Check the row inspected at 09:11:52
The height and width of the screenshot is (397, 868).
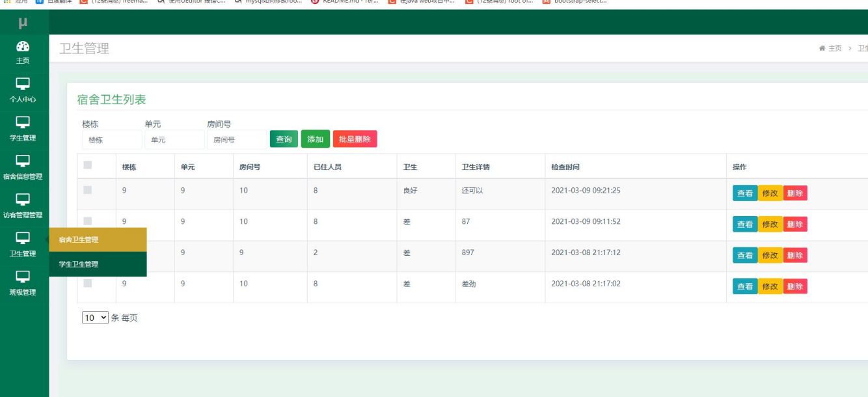pos(88,221)
